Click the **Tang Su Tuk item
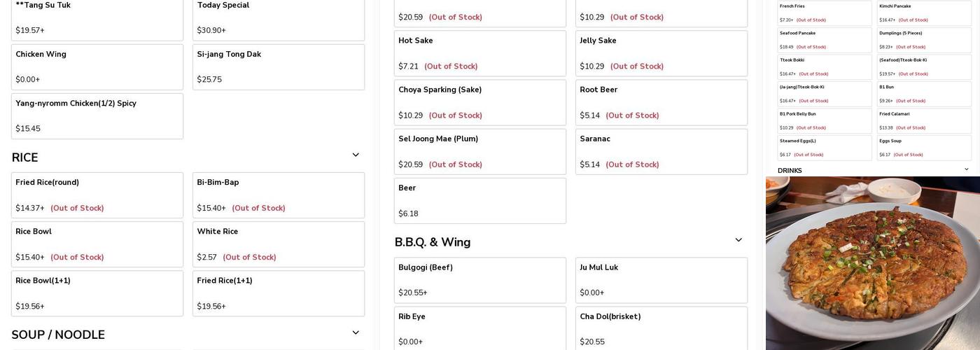 click(97, 17)
